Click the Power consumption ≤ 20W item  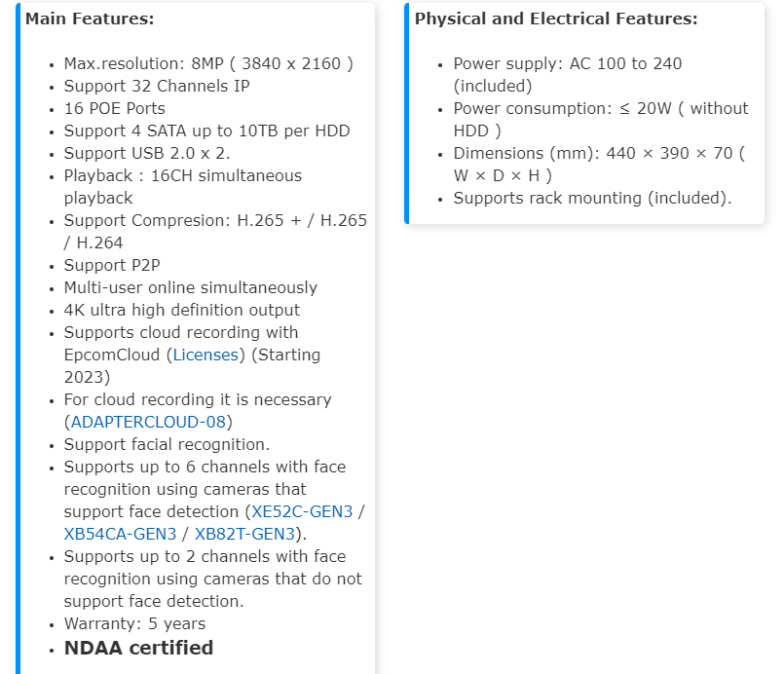600,108
